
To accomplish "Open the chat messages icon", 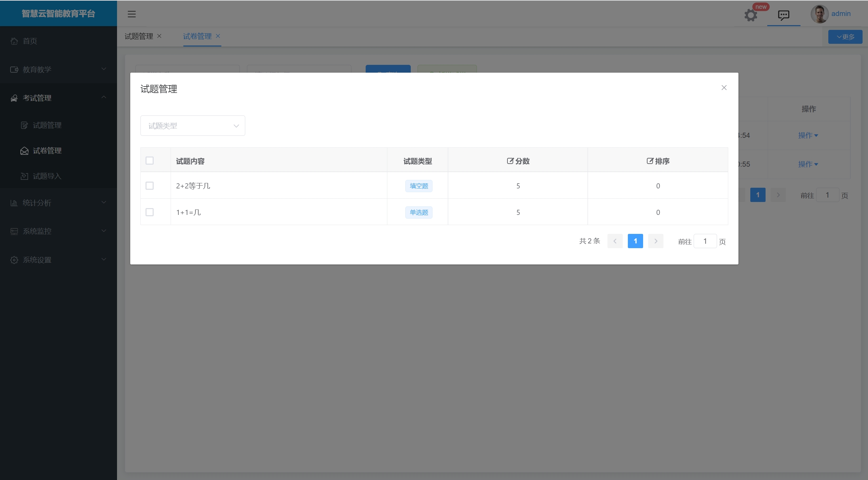I will 783,15.
